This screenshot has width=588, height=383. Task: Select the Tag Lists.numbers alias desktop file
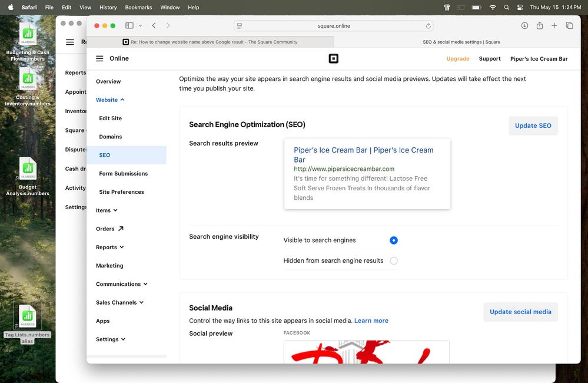tap(28, 323)
